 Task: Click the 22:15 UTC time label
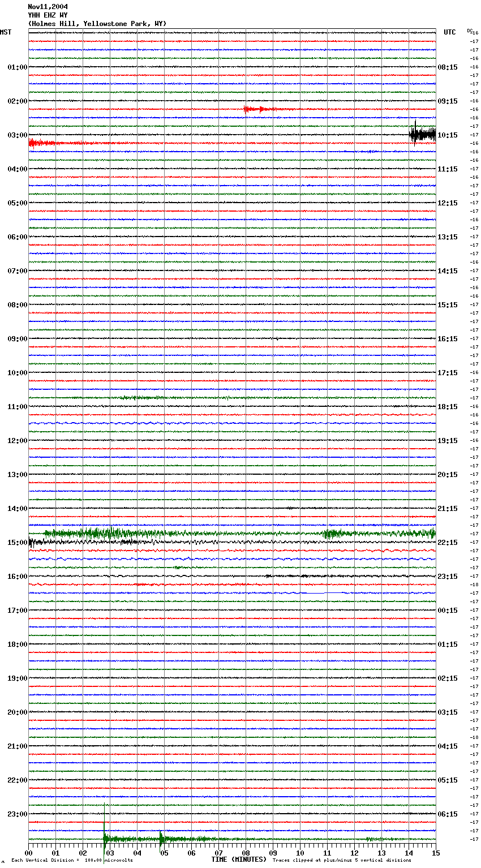[x=448, y=543]
